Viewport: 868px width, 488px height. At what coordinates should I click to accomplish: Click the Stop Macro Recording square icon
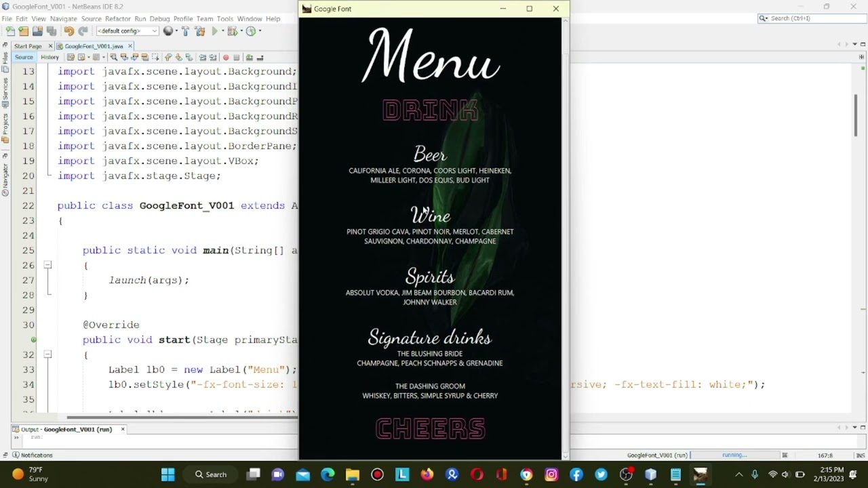coord(237,58)
